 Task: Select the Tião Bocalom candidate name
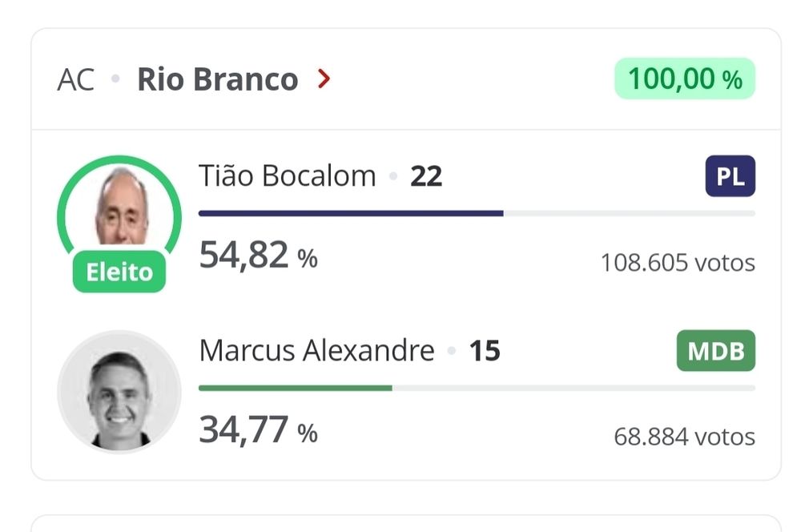pos(287,176)
